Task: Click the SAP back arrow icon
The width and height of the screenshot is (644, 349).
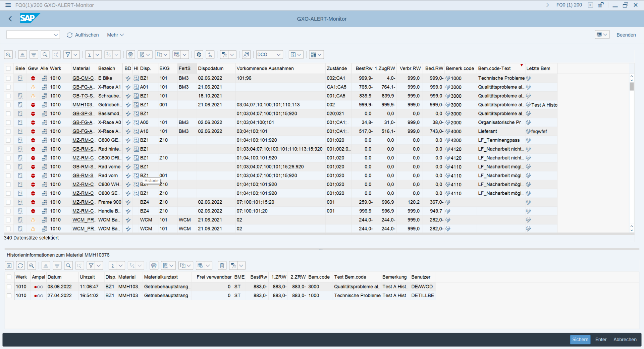Action: 10,19
